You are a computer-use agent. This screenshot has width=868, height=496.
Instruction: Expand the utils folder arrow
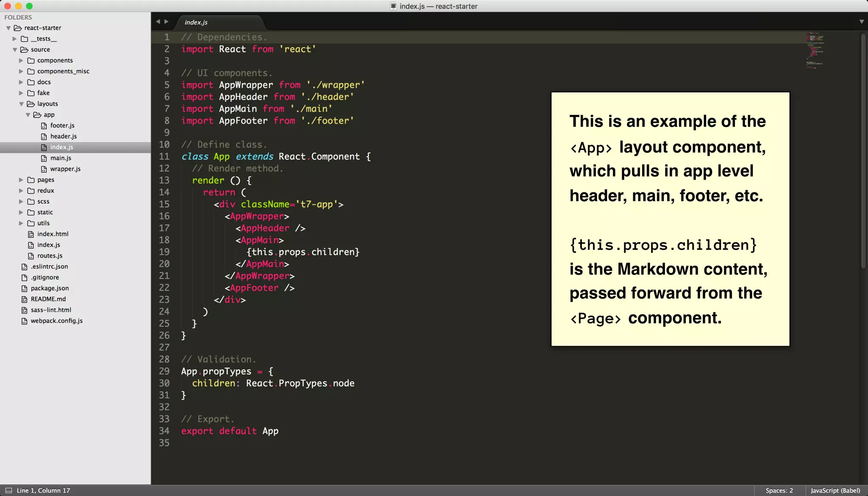click(21, 223)
